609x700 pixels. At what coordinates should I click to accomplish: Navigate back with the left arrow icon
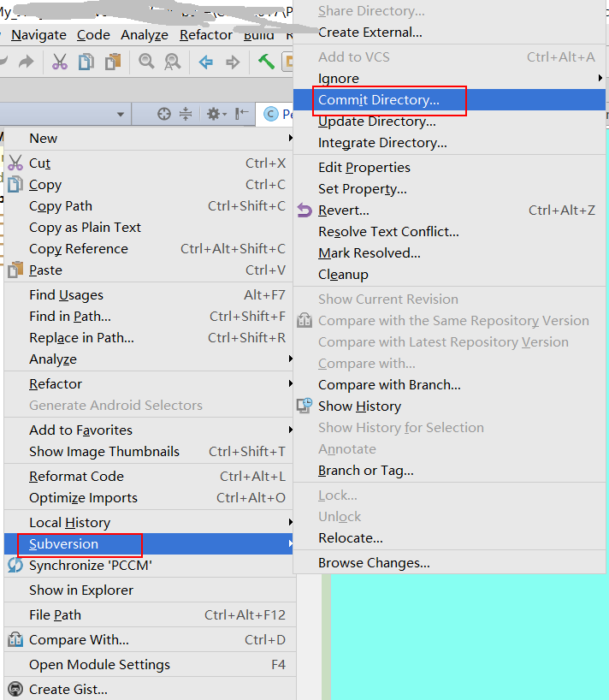pos(205,62)
